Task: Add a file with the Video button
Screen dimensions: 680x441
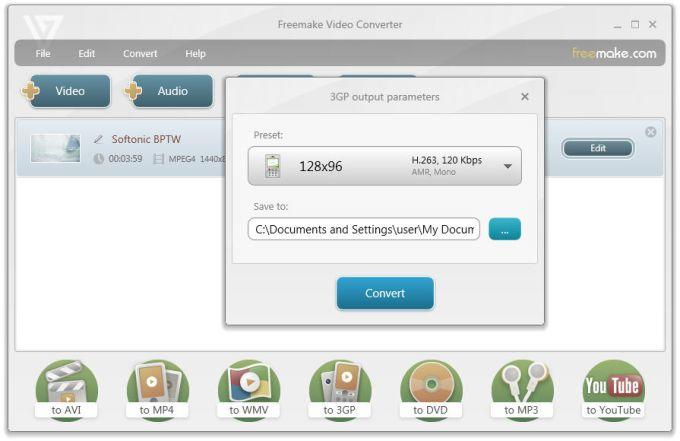Action: [66, 91]
